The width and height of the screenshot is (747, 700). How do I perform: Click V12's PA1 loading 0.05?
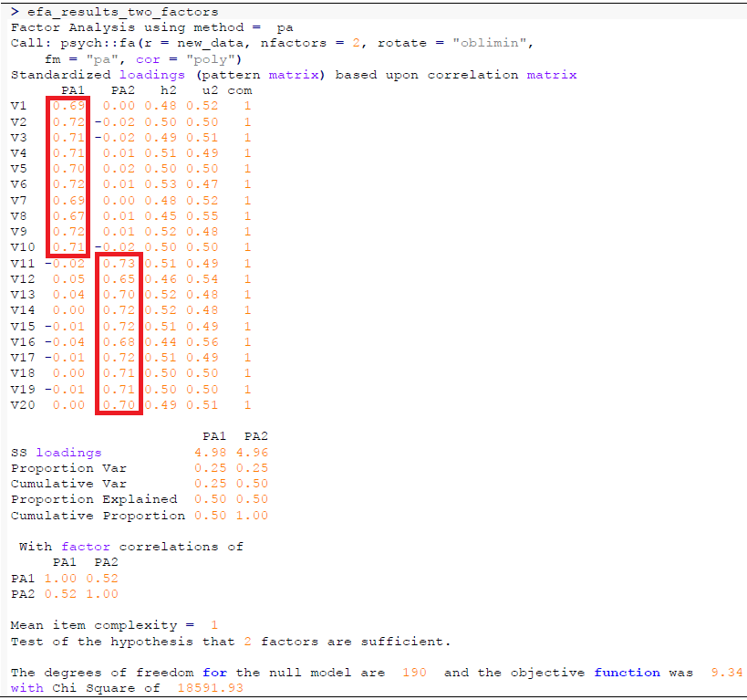[68, 279]
